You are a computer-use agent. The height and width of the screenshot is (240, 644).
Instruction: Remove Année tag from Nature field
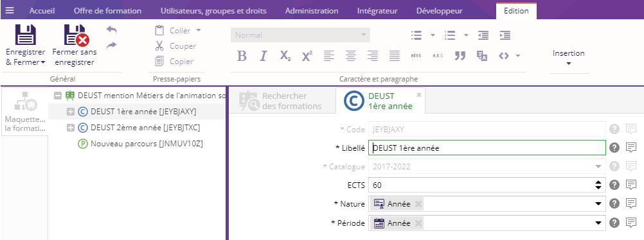418,204
